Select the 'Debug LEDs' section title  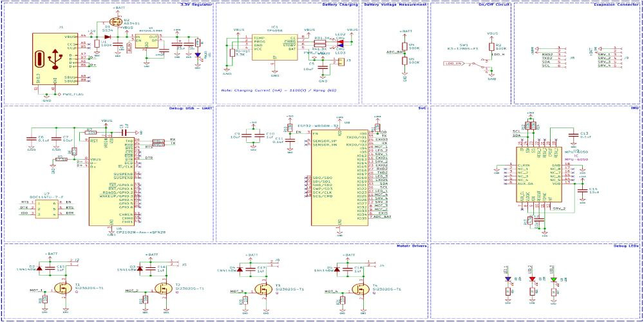pyautogui.click(x=626, y=246)
